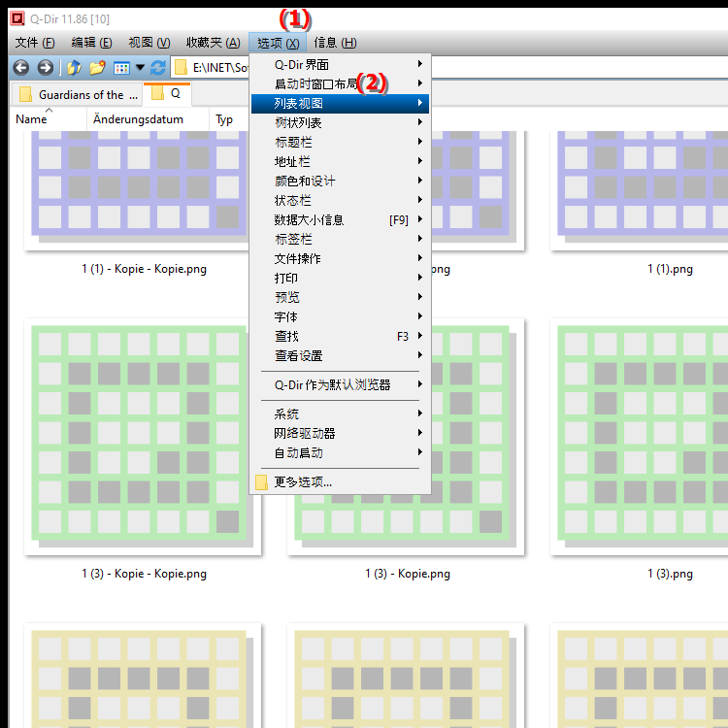Sort by the Typ column header
The height and width of the screenshot is (728, 728).
[x=224, y=119]
